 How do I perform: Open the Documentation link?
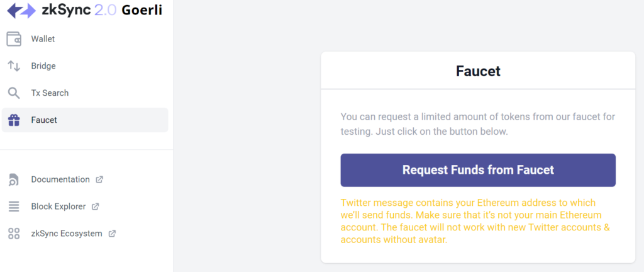60,179
